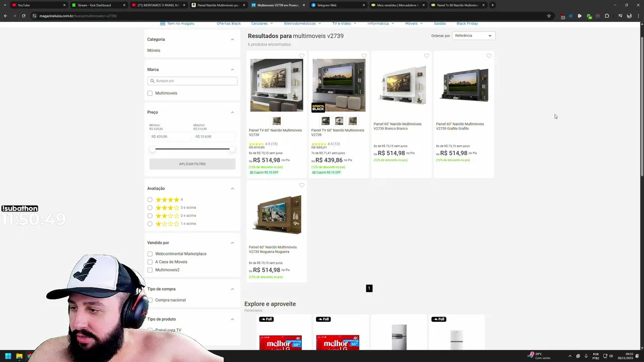Viewport: 644px width, 362px height.
Task: Go to results page 1
Action: 369,288
